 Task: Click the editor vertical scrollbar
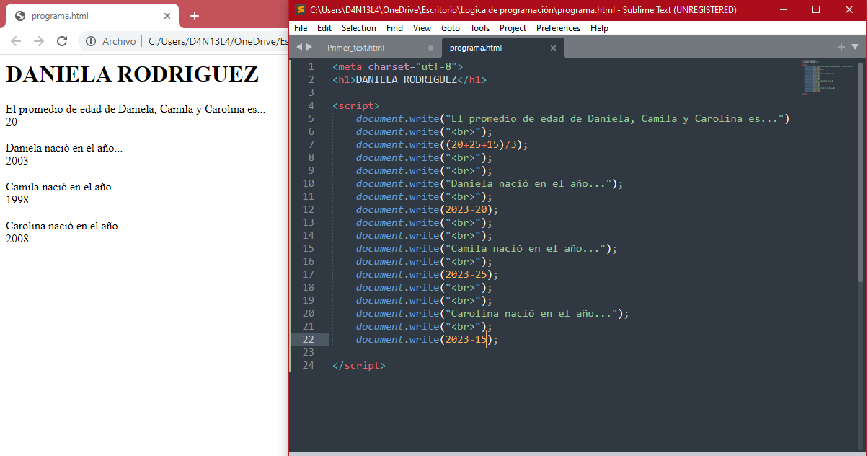click(861, 171)
